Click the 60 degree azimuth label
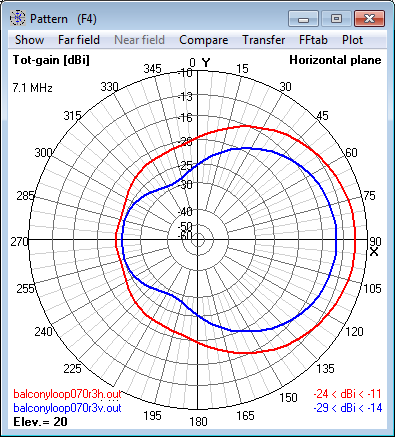 tap(351, 153)
